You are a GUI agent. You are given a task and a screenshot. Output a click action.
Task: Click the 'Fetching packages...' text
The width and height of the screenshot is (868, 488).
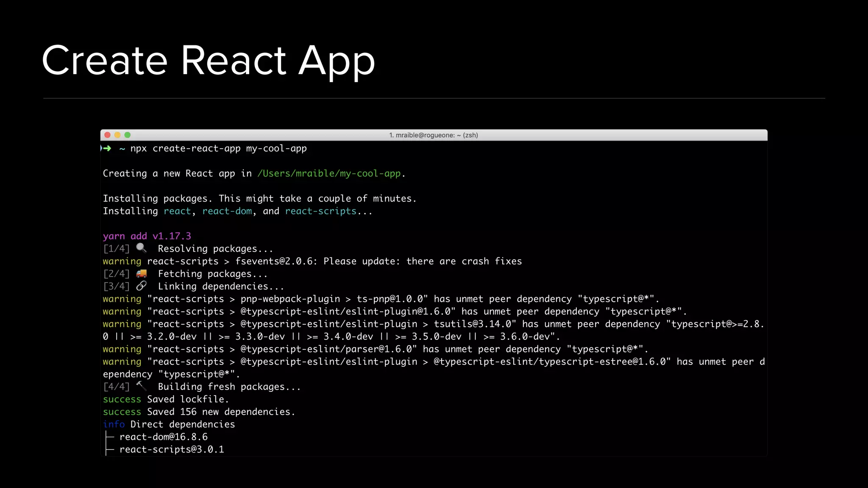coord(213,274)
